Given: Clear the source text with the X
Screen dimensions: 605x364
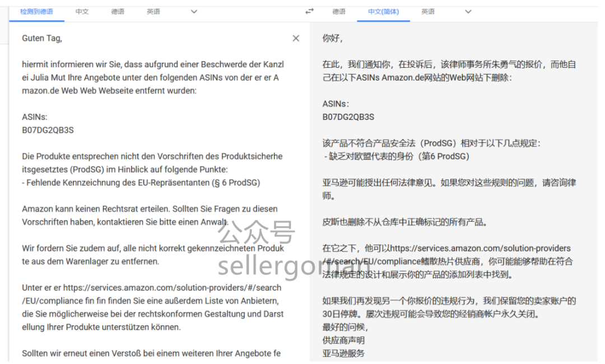Looking at the screenshot, I should (296, 38).
